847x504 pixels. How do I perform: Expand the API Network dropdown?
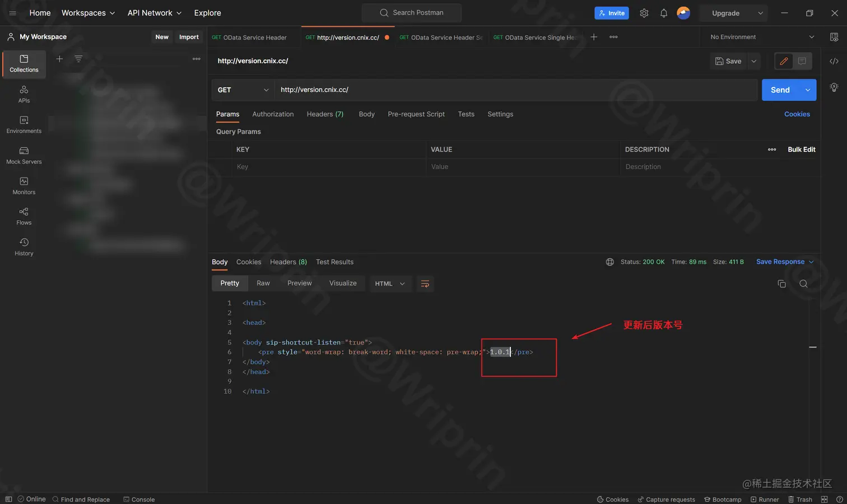click(x=155, y=13)
